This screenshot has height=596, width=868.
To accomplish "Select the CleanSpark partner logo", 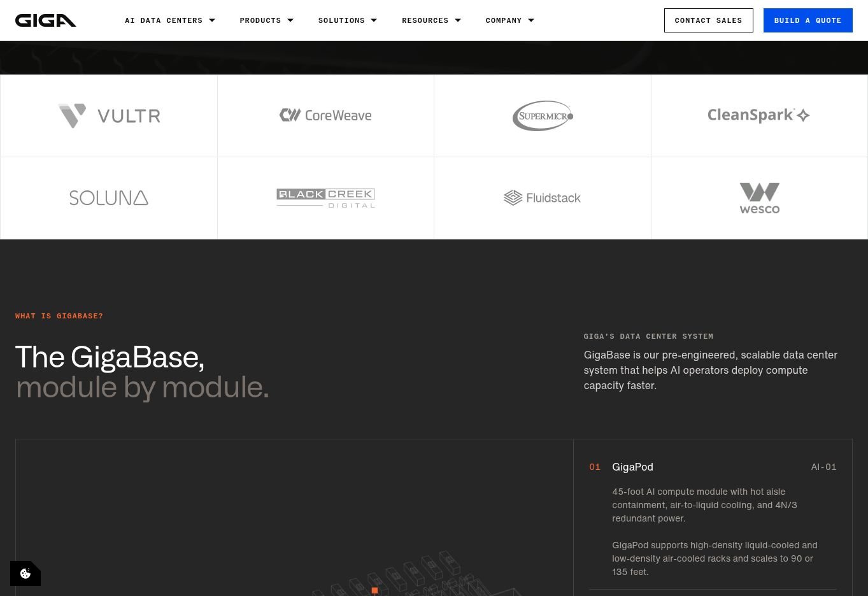I will coord(758,115).
